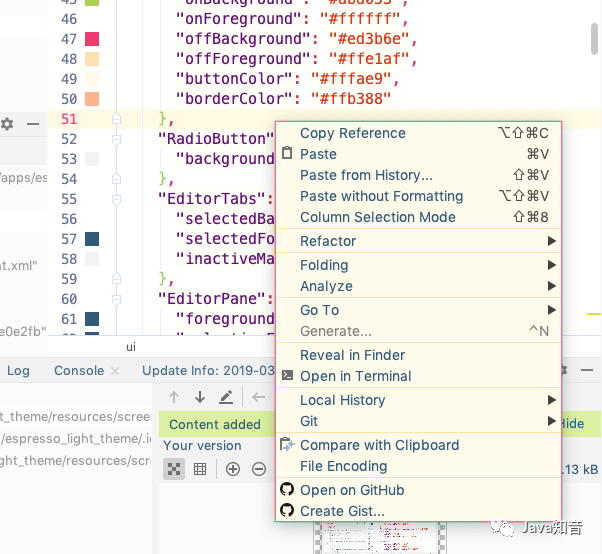Select File Encoding menu entry
Viewport: 602px width, 554px height.
click(418, 466)
